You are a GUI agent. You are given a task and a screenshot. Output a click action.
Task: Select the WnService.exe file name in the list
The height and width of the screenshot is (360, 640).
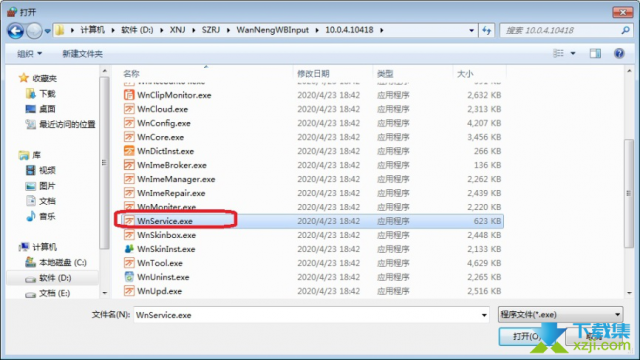(165, 221)
